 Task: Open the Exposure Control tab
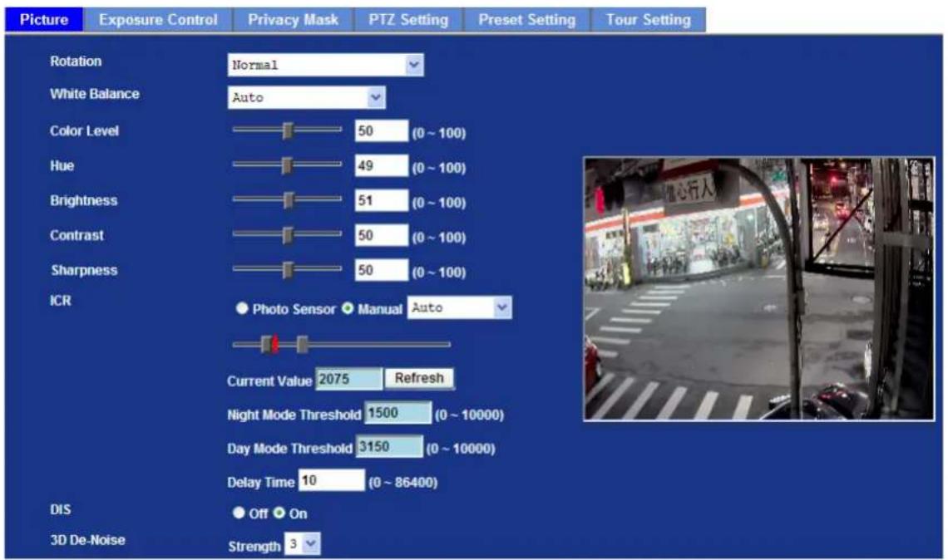point(158,19)
